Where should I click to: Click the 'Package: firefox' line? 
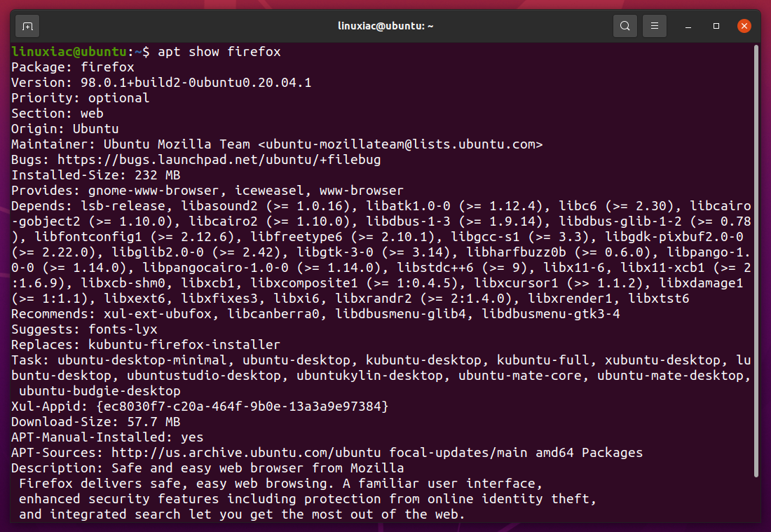point(73,67)
